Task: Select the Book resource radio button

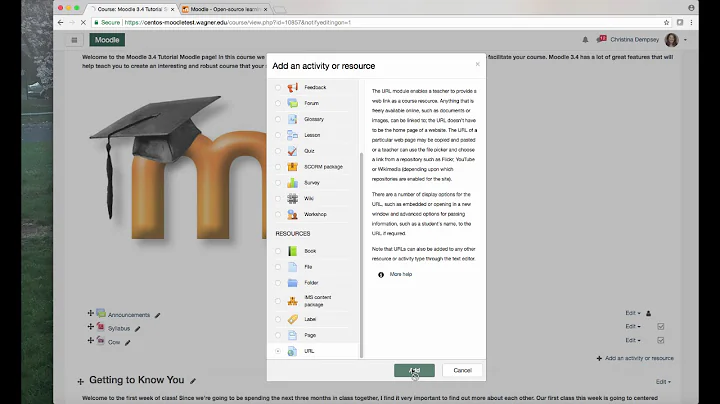Action: (x=278, y=251)
